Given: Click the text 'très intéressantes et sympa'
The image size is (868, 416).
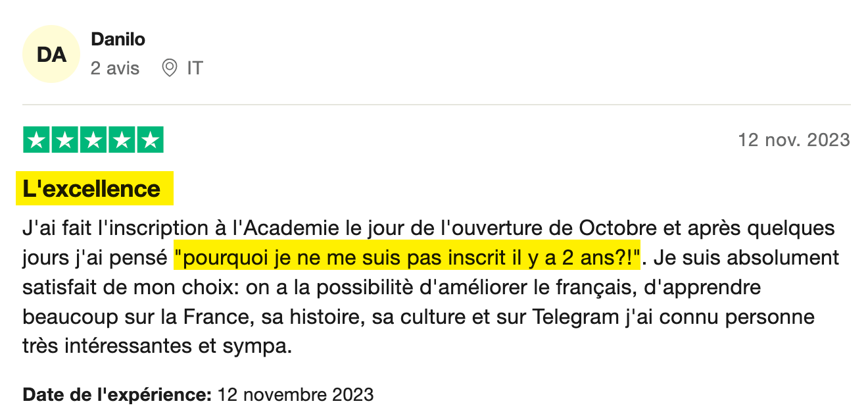Looking at the screenshot, I should coord(157,346).
